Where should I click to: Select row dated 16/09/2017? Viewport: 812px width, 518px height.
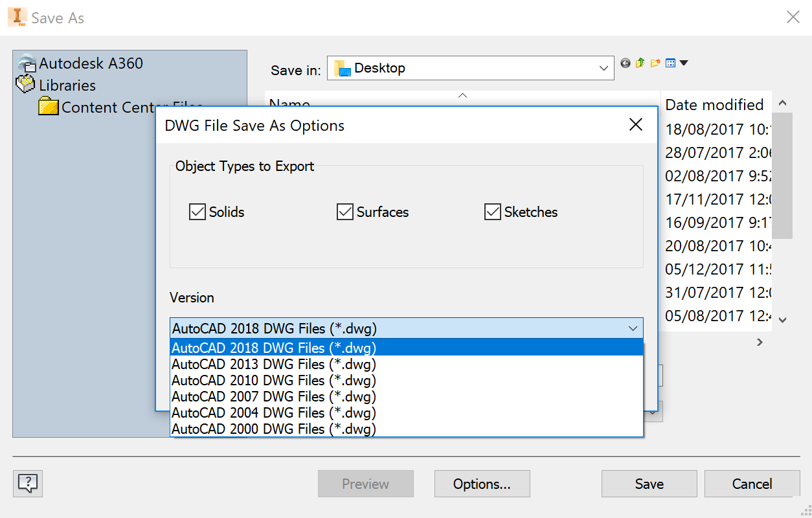[x=717, y=222]
